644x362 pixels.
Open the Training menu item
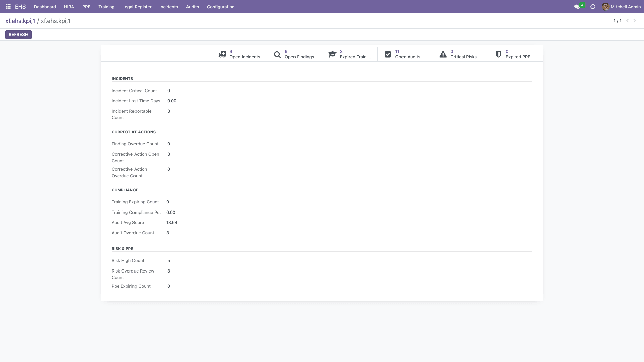coord(106,7)
